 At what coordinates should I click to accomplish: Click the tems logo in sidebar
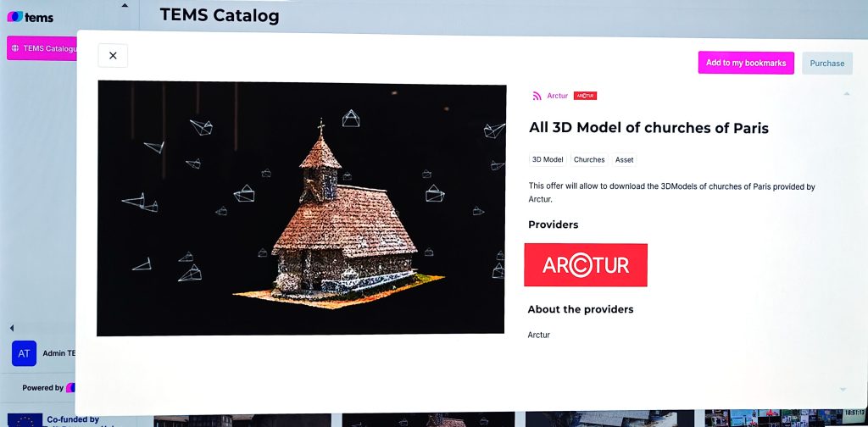(31, 17)
